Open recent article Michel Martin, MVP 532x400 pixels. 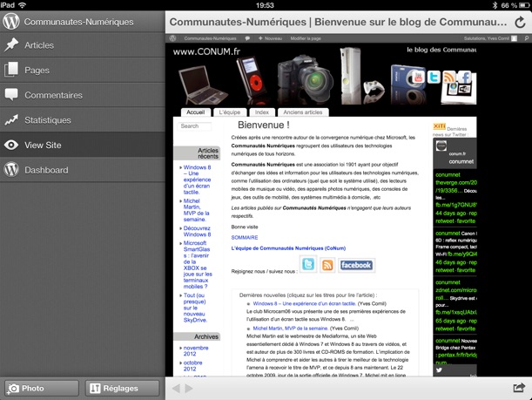196,210
